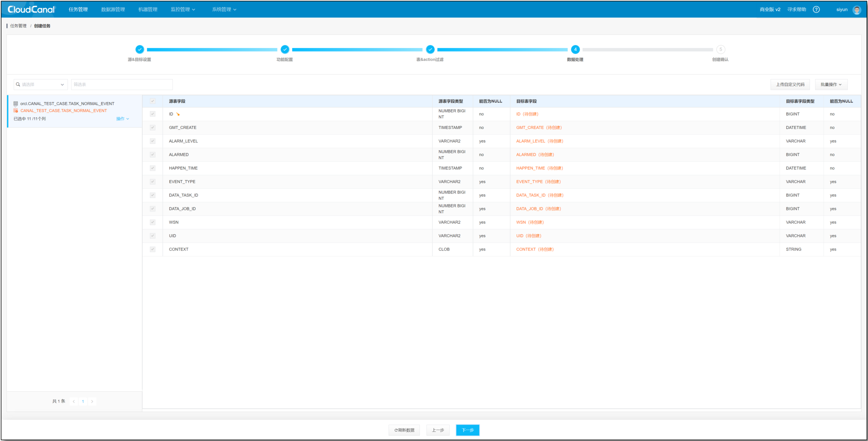Toggle checkbox for GMT_CREATE row
Screen dimensions: 868x441
pyautogui.click(x=153, y=128)
